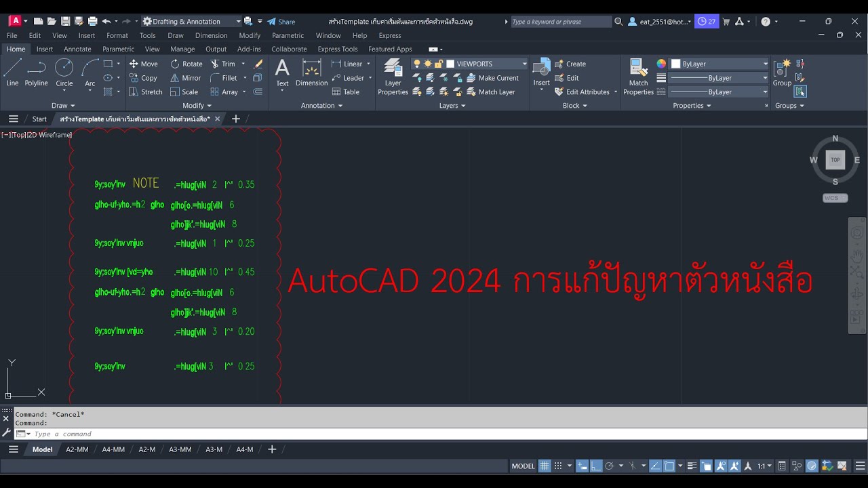Viewport: 868px width, 488px height.
Task: Open the Express Tools ribbon tab
Action: 337,49
